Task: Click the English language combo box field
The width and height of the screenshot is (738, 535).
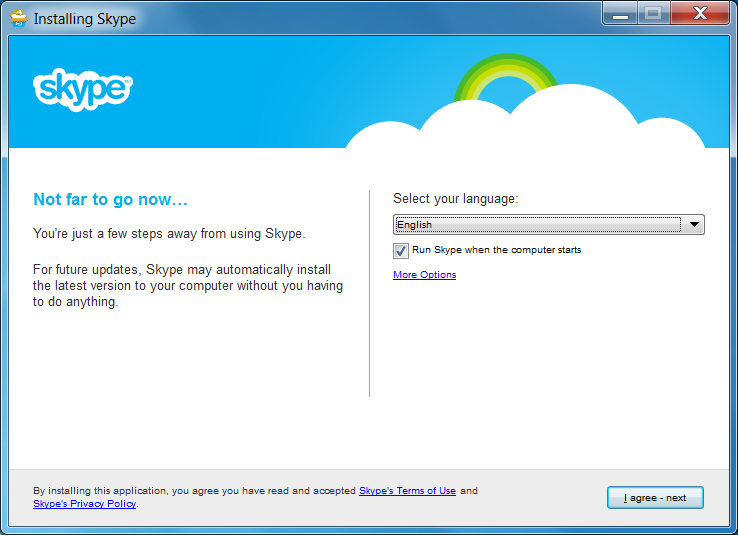Action: 538,225
